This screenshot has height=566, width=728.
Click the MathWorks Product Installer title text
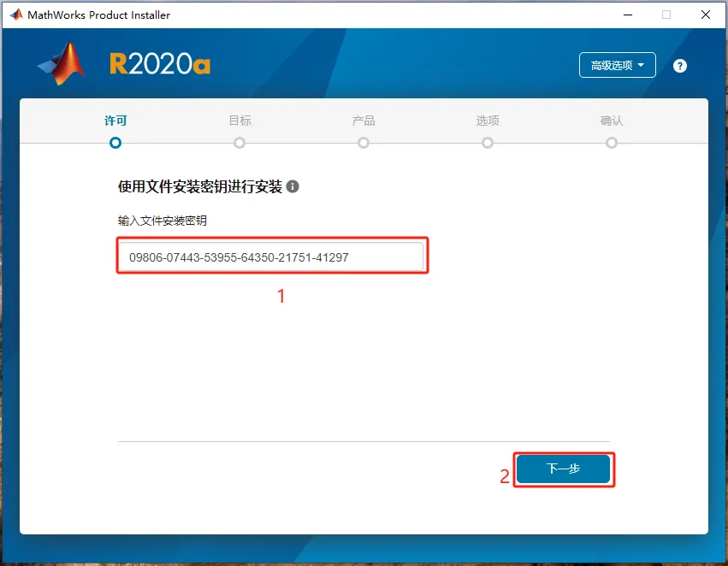[99, 15]
